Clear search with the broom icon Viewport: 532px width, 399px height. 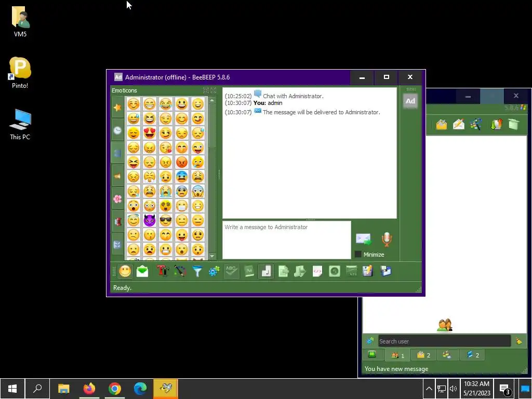coord(519,341)
